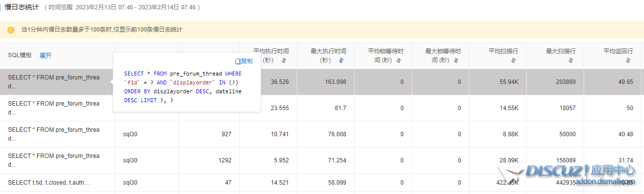644x194 pixels.
Task: Click average scanned rows 8.68K
Action: [x=511, y=134]
